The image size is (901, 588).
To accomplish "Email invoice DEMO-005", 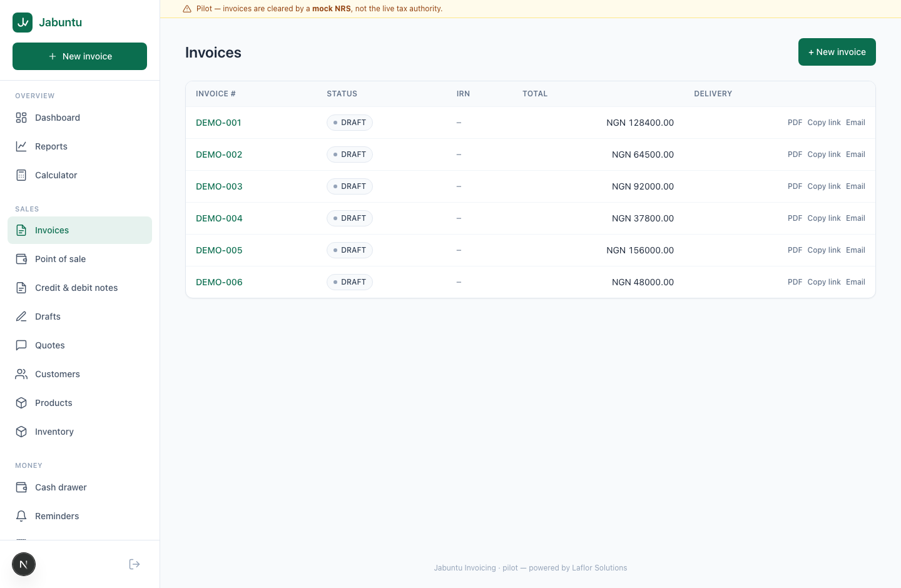I will (855, 250).
